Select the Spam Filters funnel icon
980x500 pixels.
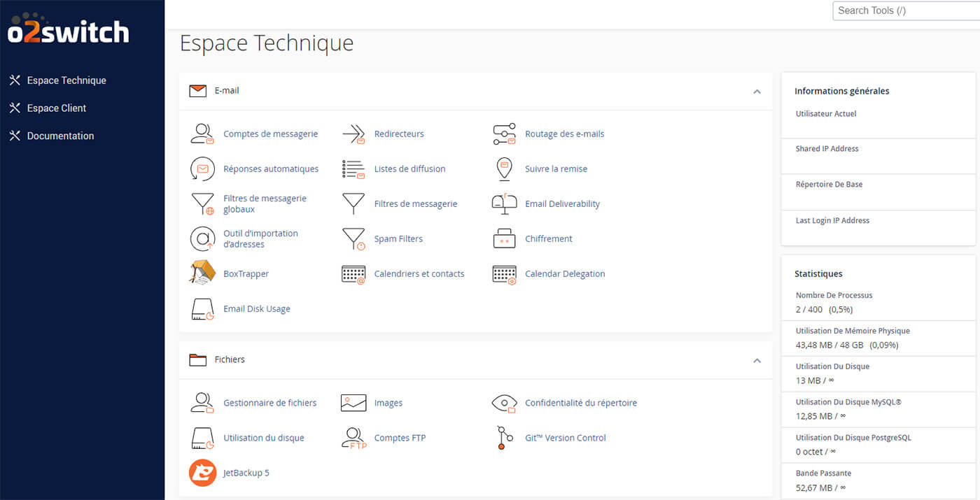tap(353, 238)
